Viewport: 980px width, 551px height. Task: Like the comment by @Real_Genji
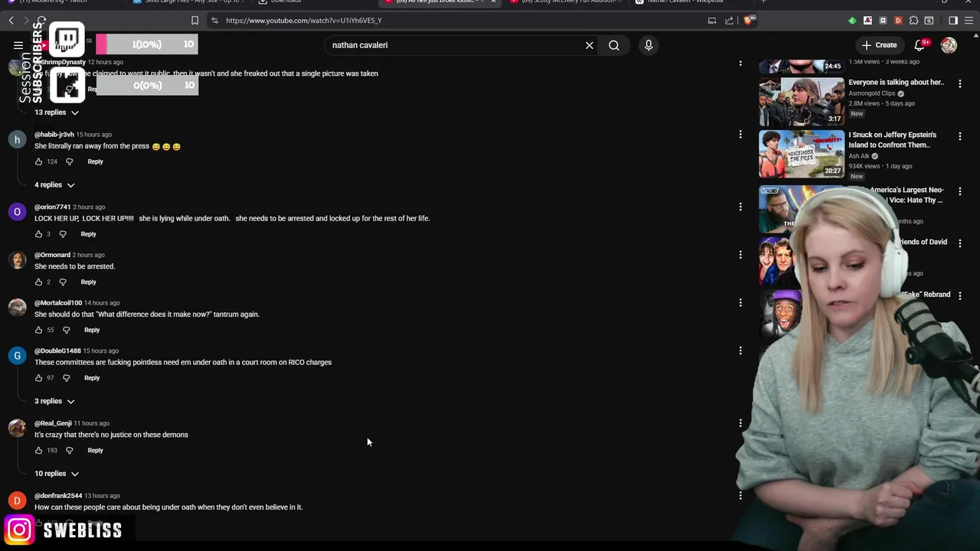click(x=38, y=450)
